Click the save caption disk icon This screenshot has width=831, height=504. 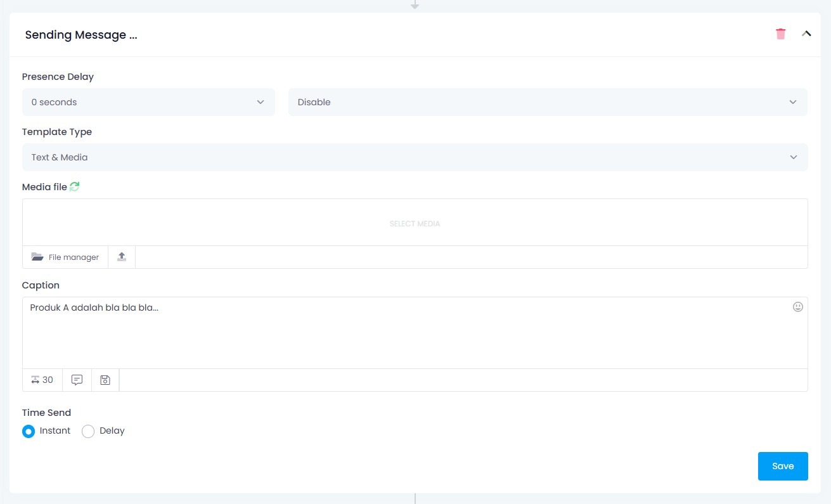[x=105, y=380]
